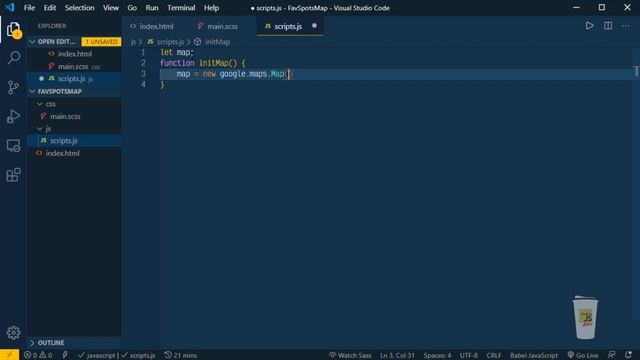Close scripts.js tab via unsaved dot
640x360 pixels.
[x=314, y=26]
